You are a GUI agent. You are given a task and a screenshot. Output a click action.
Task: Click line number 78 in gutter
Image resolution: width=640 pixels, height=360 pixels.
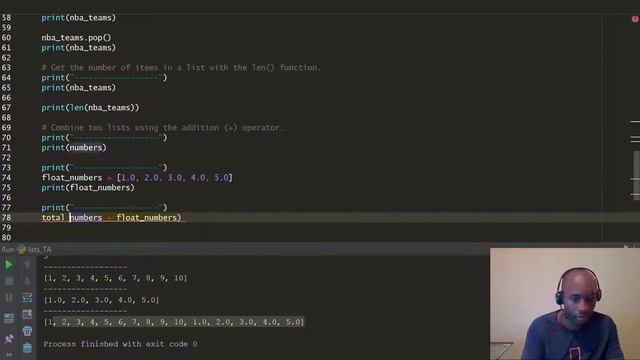pyautogui.click(x=6, y=218)
